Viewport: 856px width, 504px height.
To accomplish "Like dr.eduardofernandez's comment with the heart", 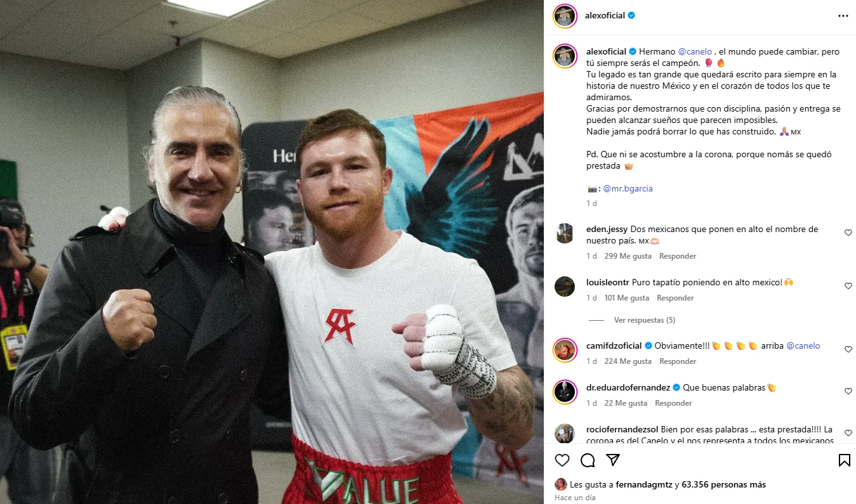I will [x=848, y=392].
